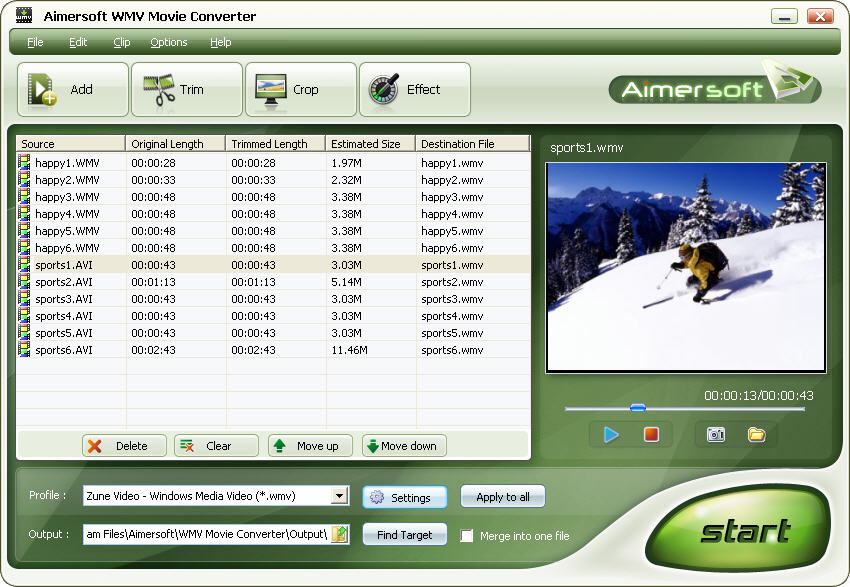Screen dimensions: 850x587
Task: Minimize the converter window
Action: click(x=784, y=16)
